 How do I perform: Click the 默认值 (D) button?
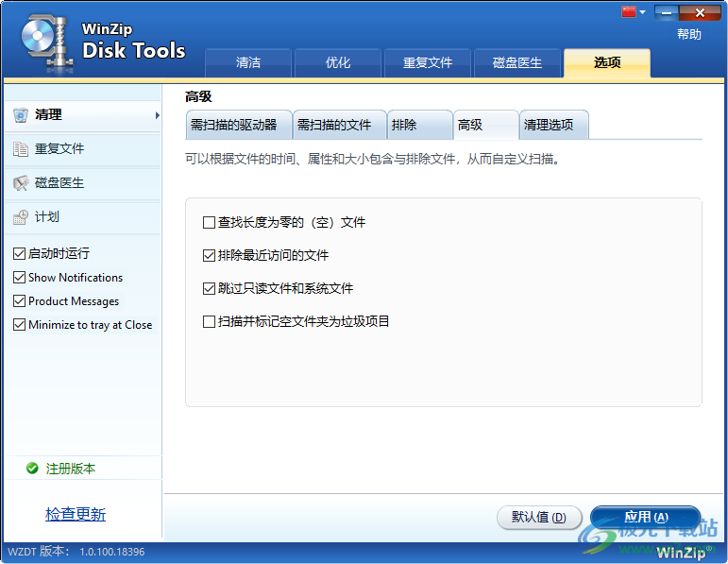539,517
